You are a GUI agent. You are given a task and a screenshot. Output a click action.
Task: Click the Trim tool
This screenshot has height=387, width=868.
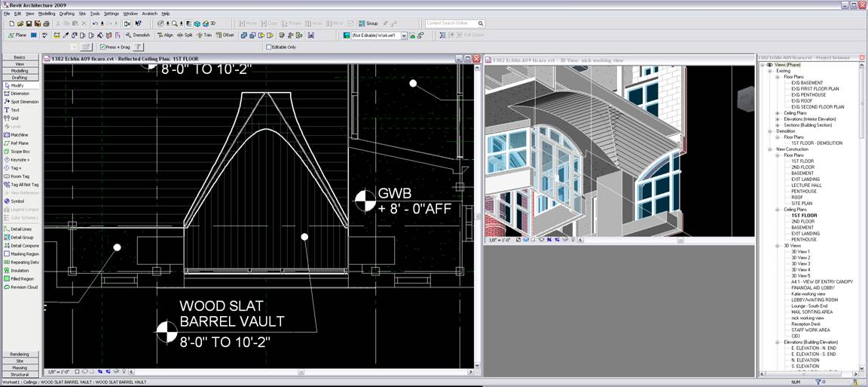(203, 35)
